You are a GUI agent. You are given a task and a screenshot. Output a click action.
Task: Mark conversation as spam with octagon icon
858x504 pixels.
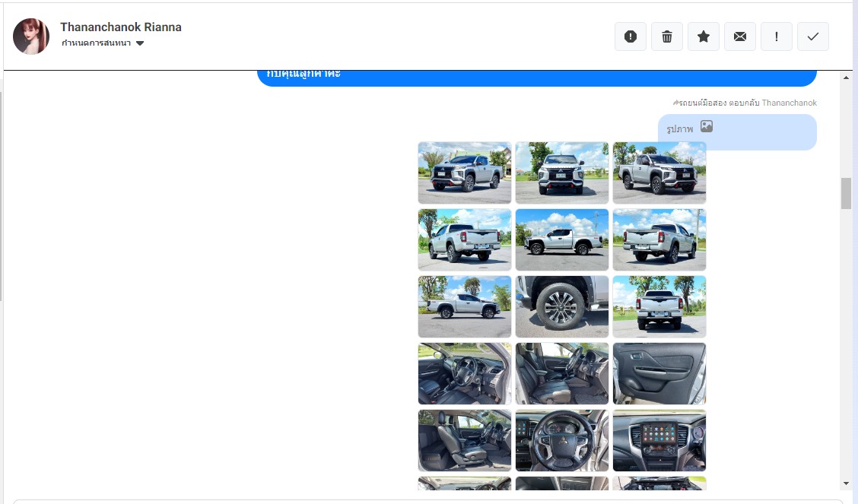(630, 36)
